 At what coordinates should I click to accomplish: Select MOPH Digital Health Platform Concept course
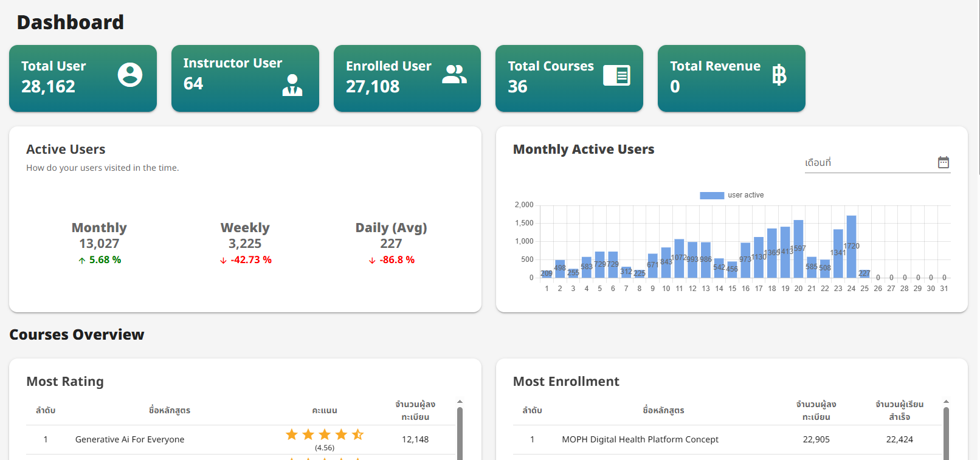(x=640, y=439)
